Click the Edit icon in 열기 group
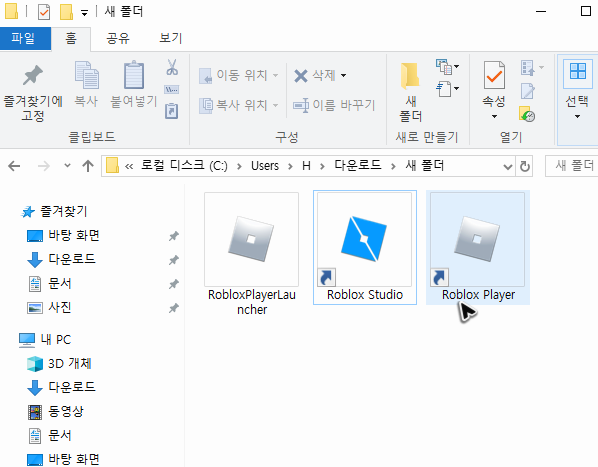The width and height of the screenshot is (598, 467). 528,91
